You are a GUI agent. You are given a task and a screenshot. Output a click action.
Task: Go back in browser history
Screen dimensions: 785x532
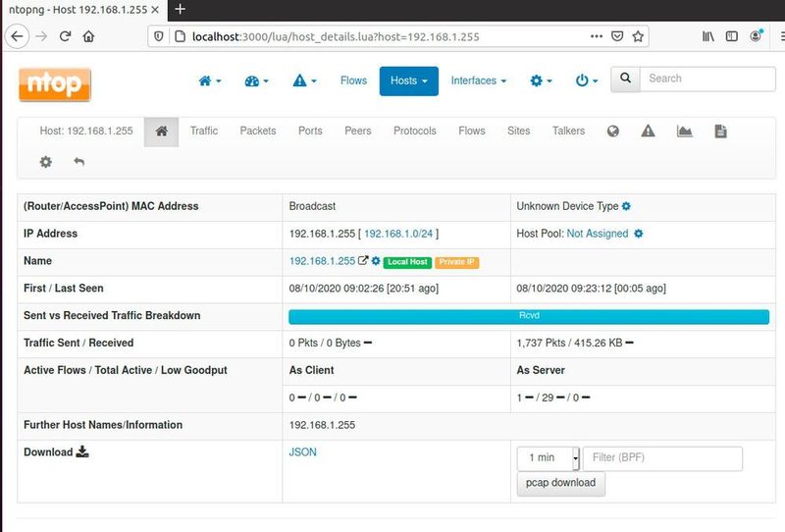(x=17, y=36)
